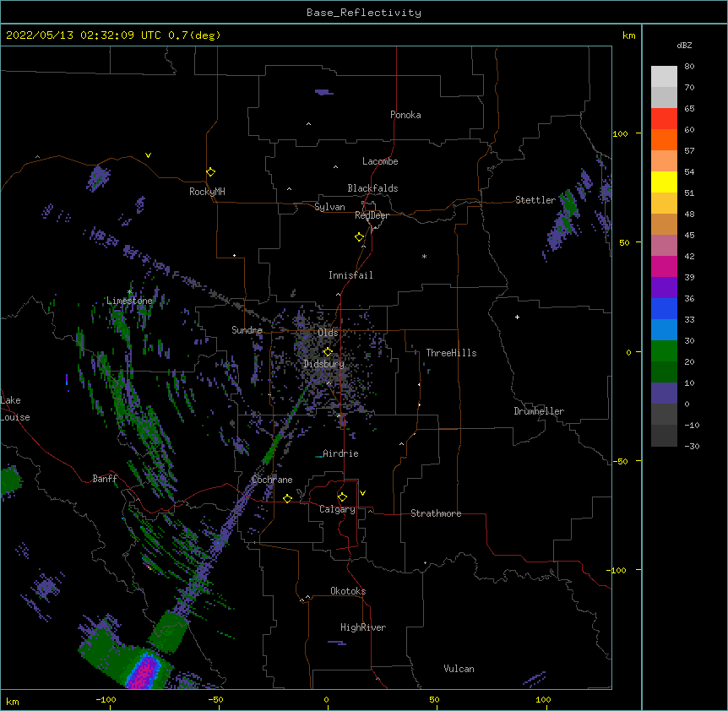Screen dimensions: 728x711
Task: Click the Sundre city label
Action: [x=247, y=330]
